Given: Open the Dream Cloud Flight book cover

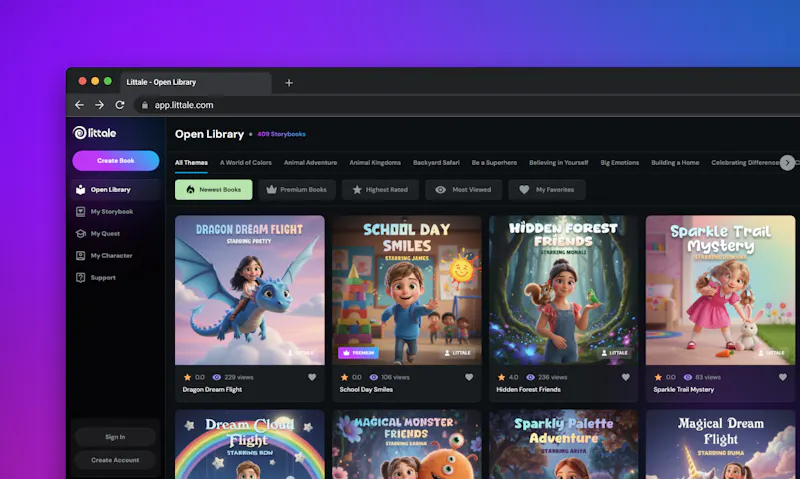Looking at the screenshot, I should tap(250, 445).
